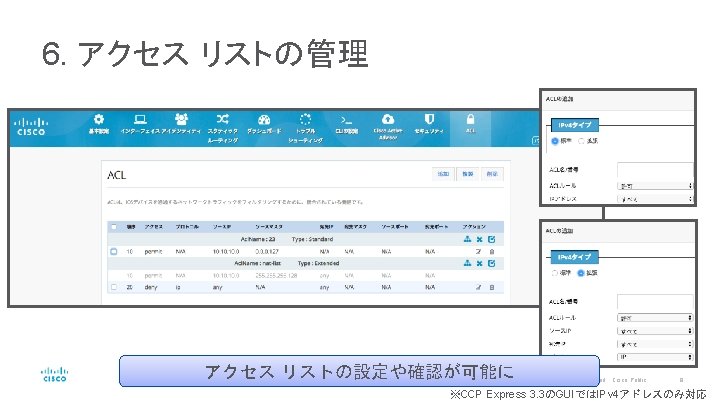Screen dimensions: 720x405
Task: Open the Cisco Active Advisor cloud icon
Action: [388, 119]
